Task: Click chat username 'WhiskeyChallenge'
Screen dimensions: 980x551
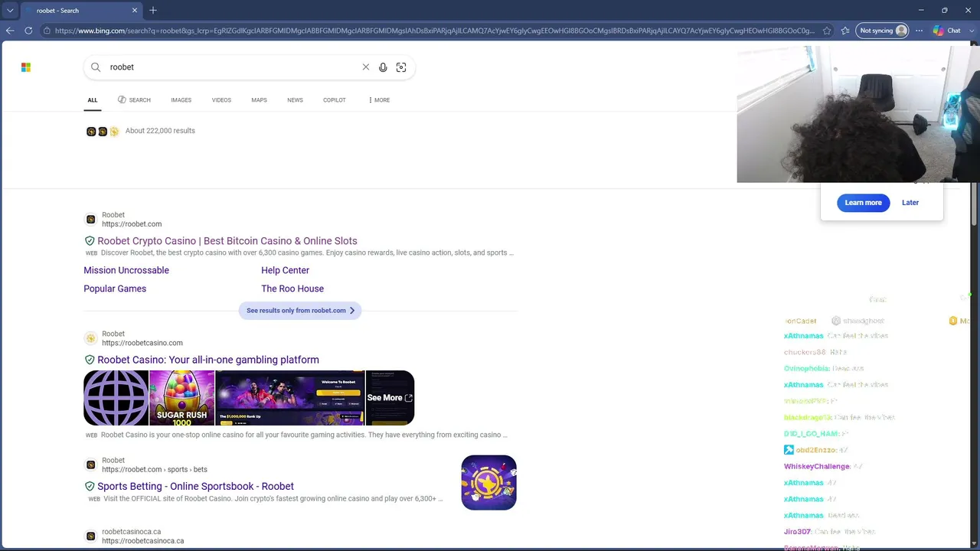Action: point(817,467)
